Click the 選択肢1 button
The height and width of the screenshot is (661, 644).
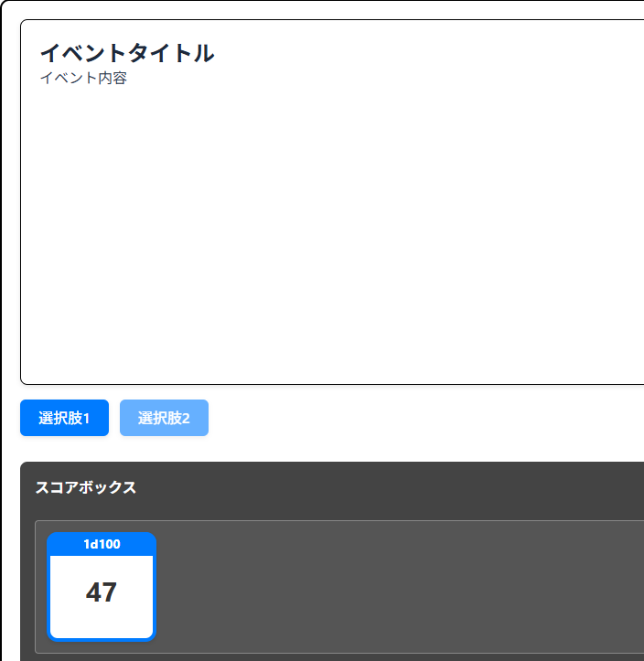[64, 418]
